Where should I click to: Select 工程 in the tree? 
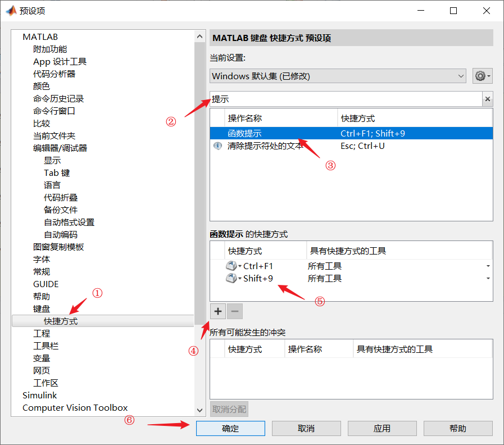click(x=42, y=333)
